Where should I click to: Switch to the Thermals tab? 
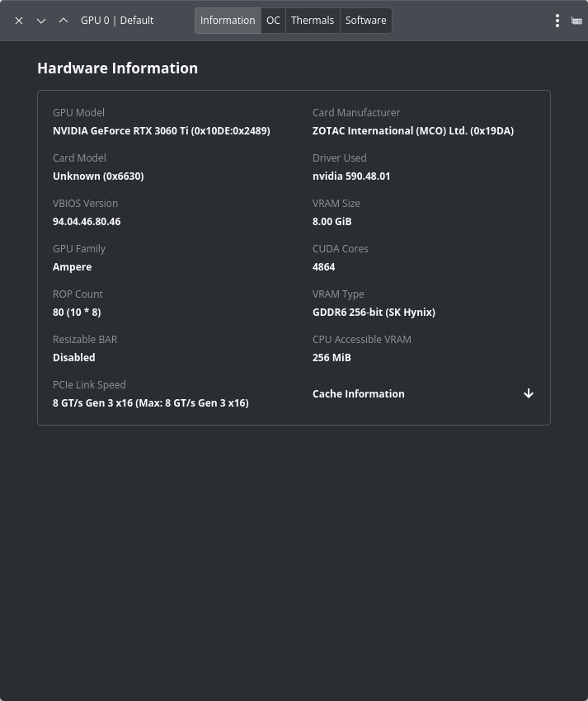[x=313, y=21]
